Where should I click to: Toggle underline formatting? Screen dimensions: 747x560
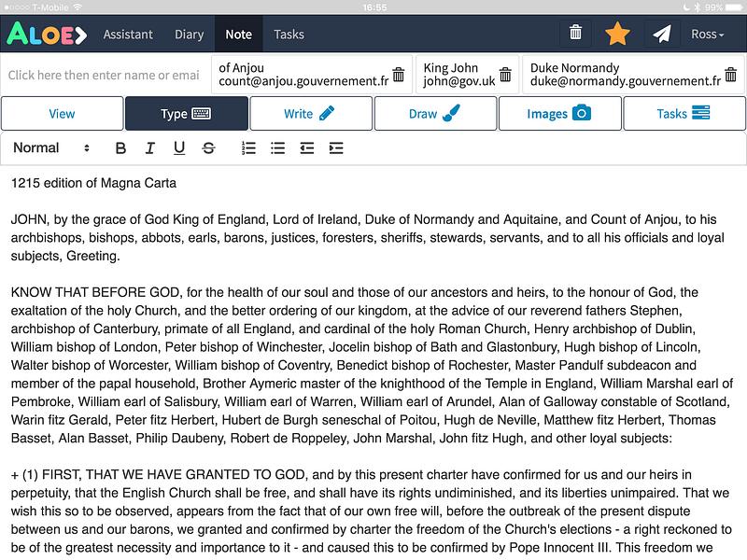point(179,148)
